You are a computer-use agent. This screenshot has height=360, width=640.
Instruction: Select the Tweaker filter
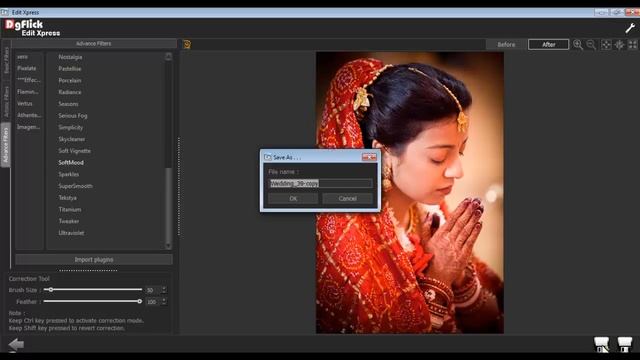coord(69,221)
